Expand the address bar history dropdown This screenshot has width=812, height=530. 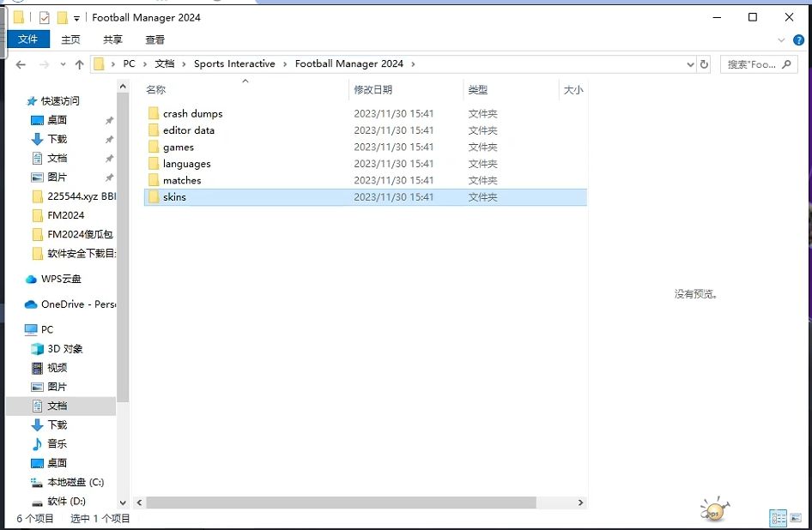pyautogui.click(x=690, y=64)
